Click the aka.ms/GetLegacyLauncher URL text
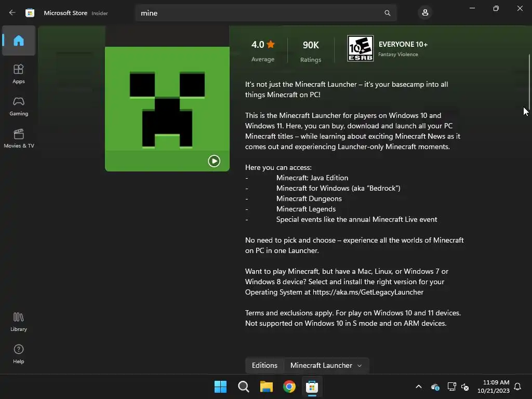 point(368,292)
